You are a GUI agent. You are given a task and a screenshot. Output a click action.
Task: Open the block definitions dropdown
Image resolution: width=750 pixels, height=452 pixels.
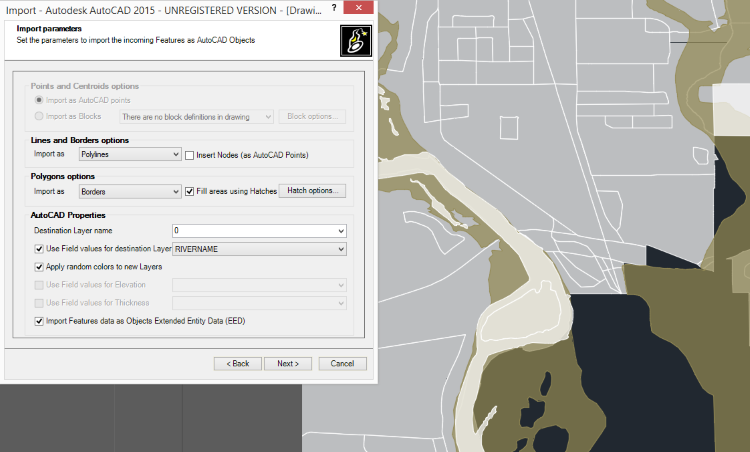click(x=196, y=117)
